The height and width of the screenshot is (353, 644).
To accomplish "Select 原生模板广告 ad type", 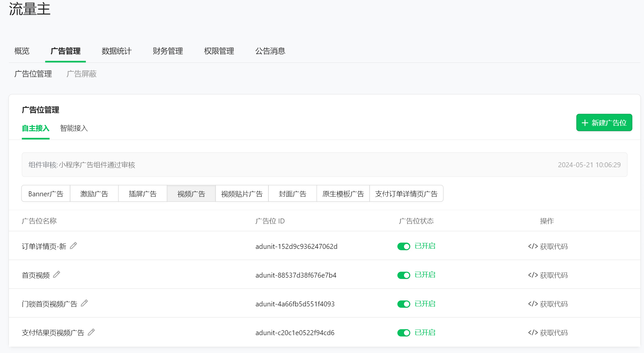I will point(343,194).
